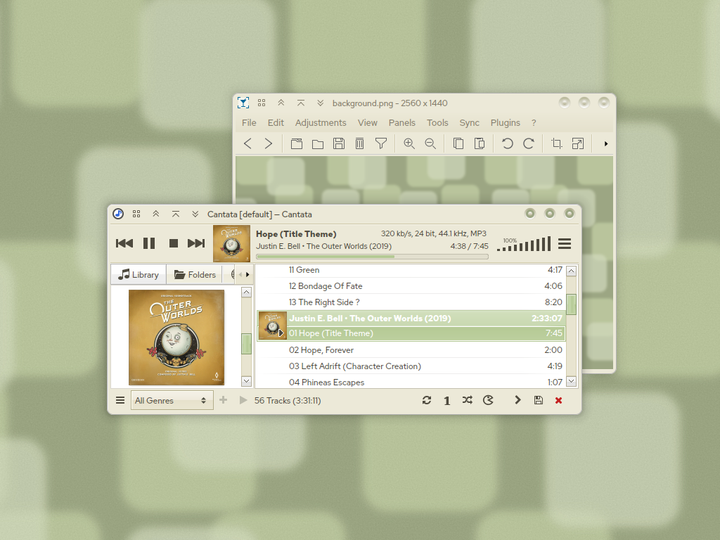This screenshot has height=540, width=720.
Task: Save the image with the floppy icon
Action: click(x=339, y=144)
